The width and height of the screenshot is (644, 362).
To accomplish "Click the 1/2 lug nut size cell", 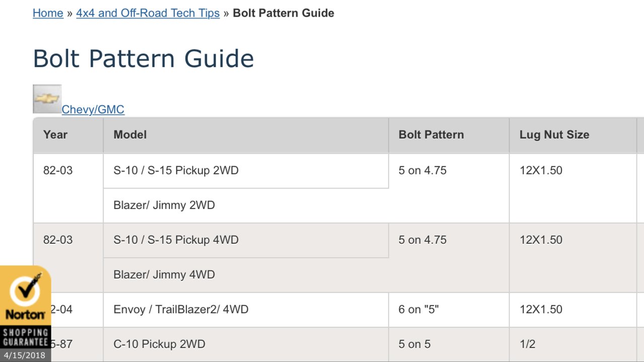I will click(573, 344).
